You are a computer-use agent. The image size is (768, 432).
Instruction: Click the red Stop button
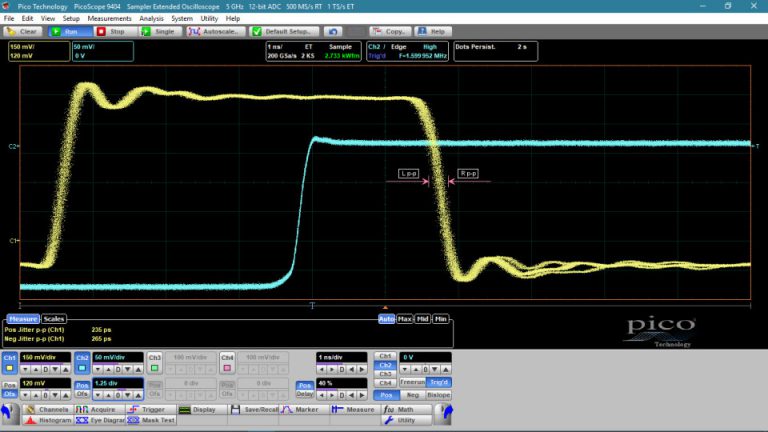coord(116,31)
